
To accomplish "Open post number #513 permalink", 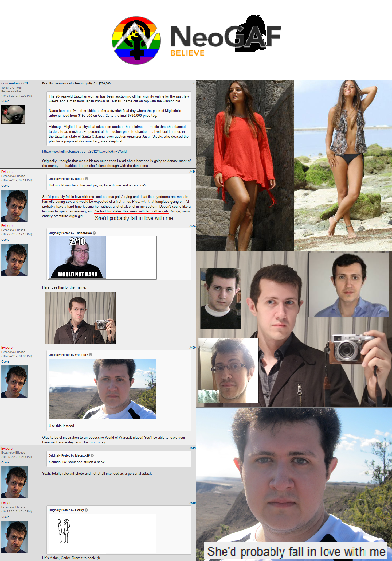I will (193, 448).
